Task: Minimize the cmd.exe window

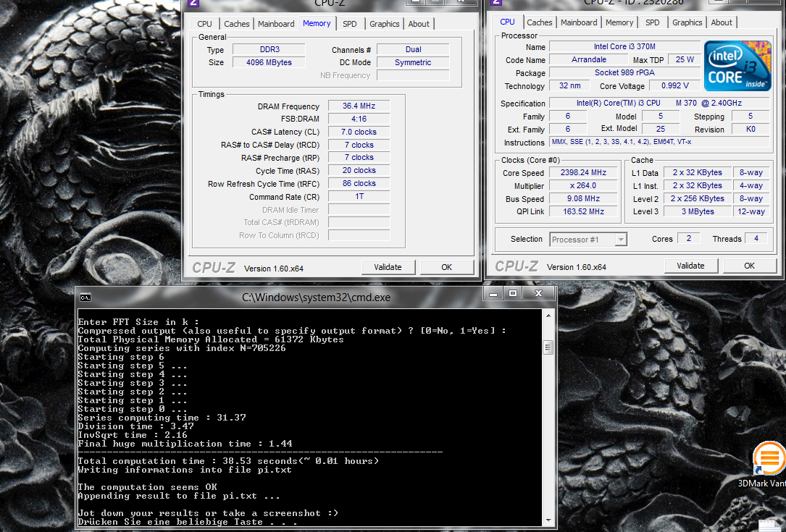Action: (493, 294)
